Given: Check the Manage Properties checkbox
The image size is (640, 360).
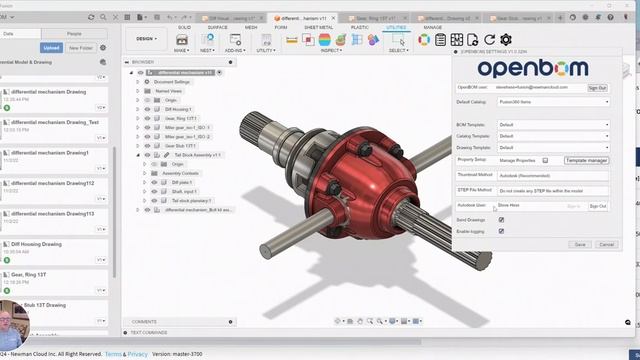Looking at the screenshot, I should click(x=545, y=160).
